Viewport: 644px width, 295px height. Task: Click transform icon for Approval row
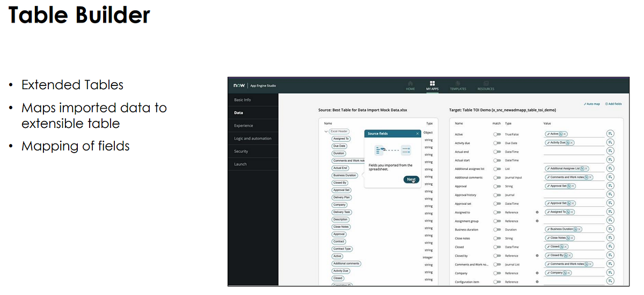pyautogui.click(x=610, y=185)
